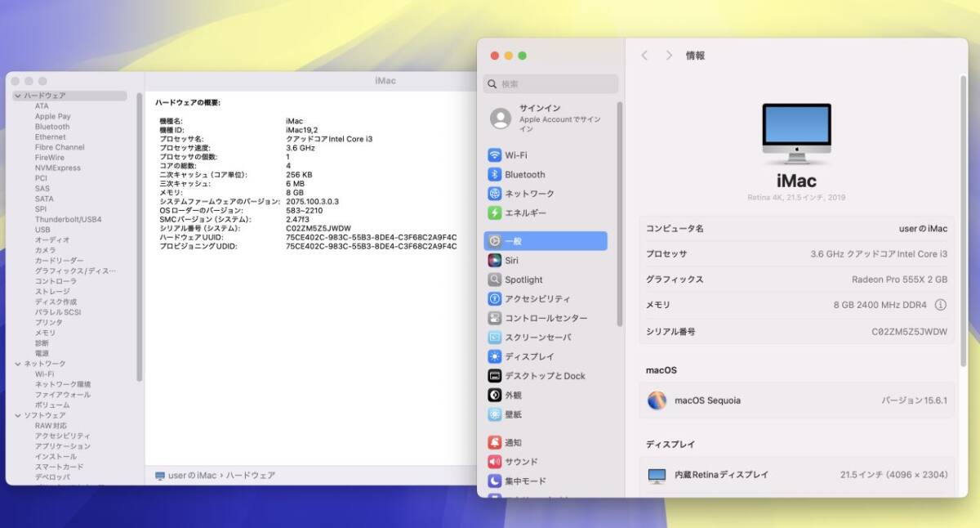The height and width of the screenshot is (528, 980).
Task: Collapse the ネットワーク tree section
Action: [x=17, y=364]
